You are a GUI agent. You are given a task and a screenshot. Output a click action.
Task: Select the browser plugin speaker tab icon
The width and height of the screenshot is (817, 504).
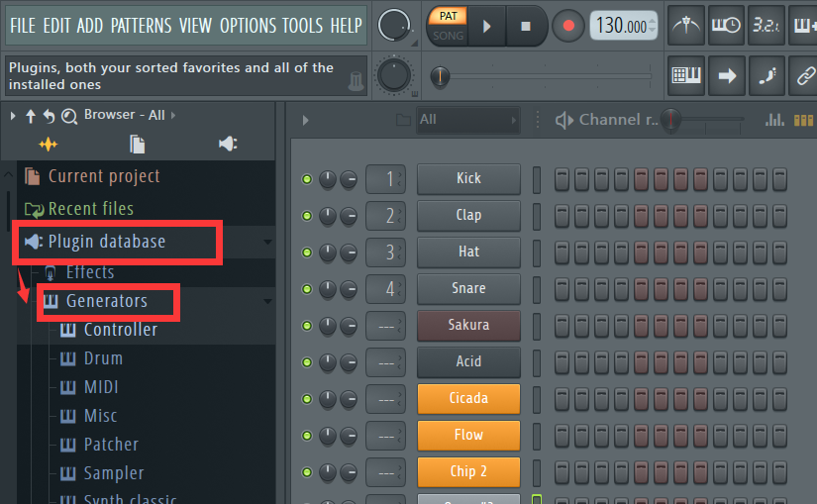point(228,144)
